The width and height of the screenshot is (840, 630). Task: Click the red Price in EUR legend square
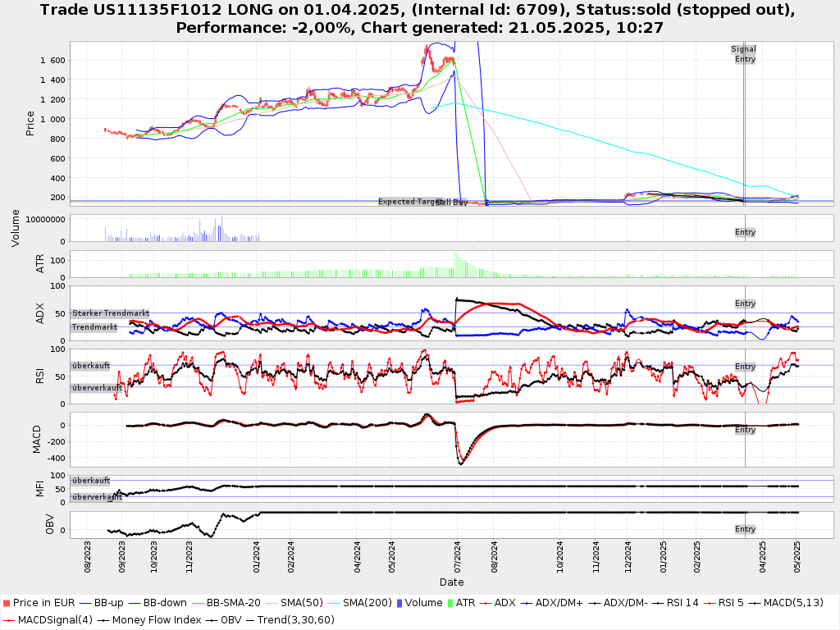pos(7,603)
